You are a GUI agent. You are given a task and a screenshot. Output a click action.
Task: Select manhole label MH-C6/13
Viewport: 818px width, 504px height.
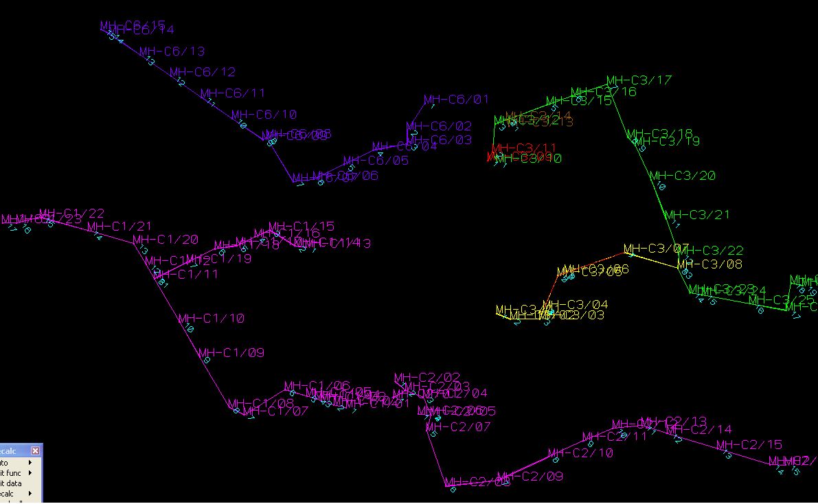[x=172, y=51]
